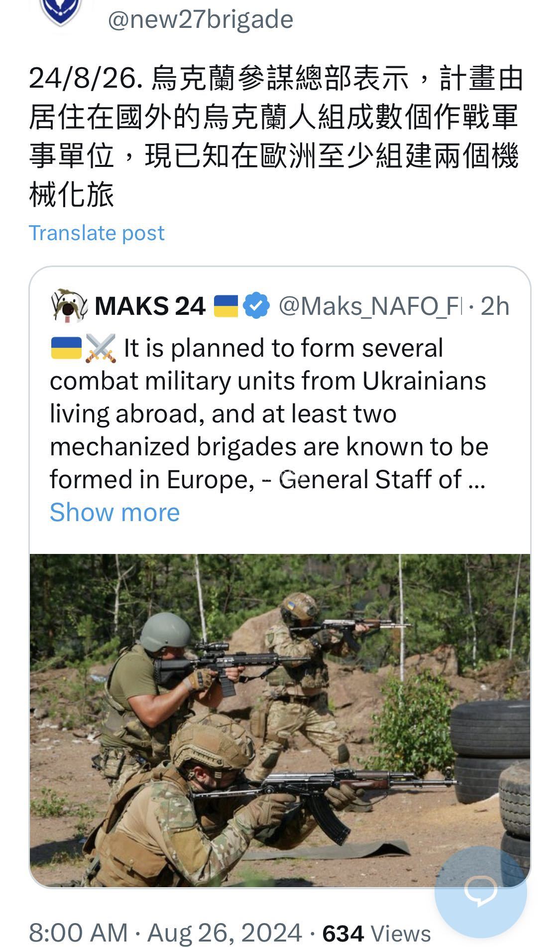The width and height of the screenshot is (560, 947).
Task: Tap the 2h quoted post timestamp
Action: tap(495, 306)
